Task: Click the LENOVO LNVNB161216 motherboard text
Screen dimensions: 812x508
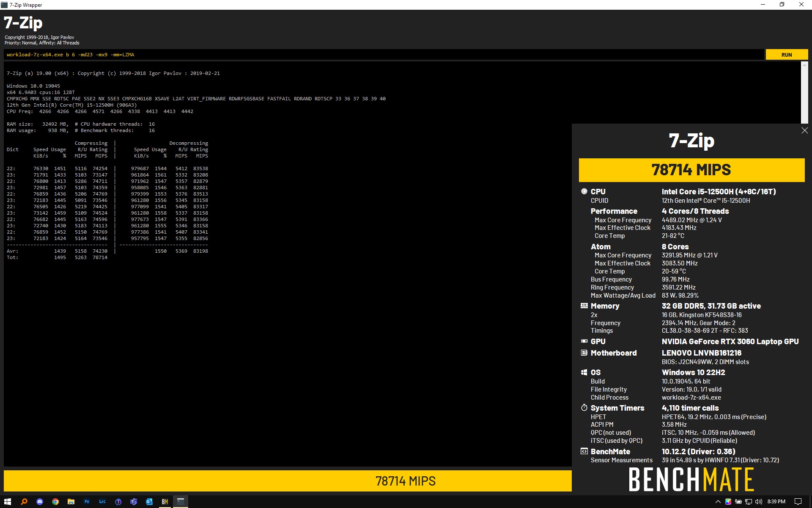Action: [702, 353]
